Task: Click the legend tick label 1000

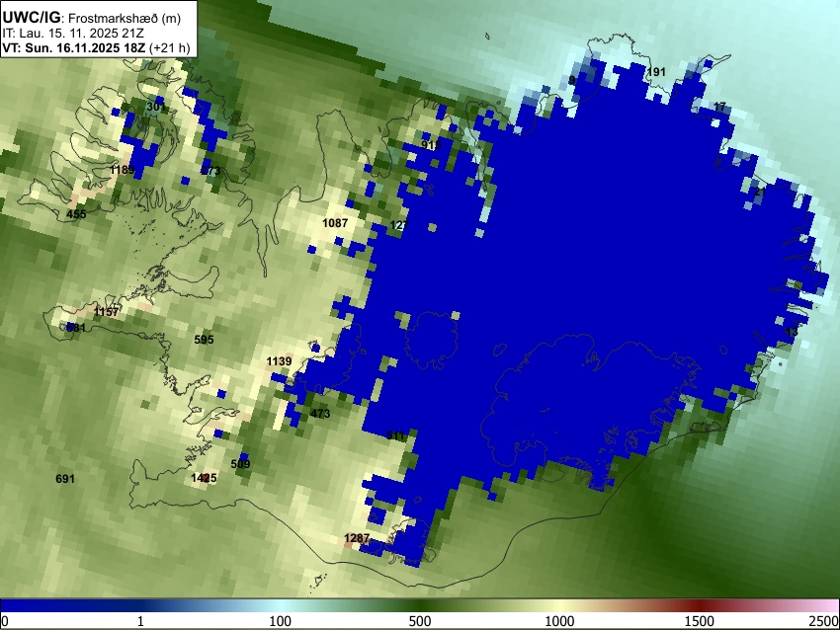Action: pos(559,621)
